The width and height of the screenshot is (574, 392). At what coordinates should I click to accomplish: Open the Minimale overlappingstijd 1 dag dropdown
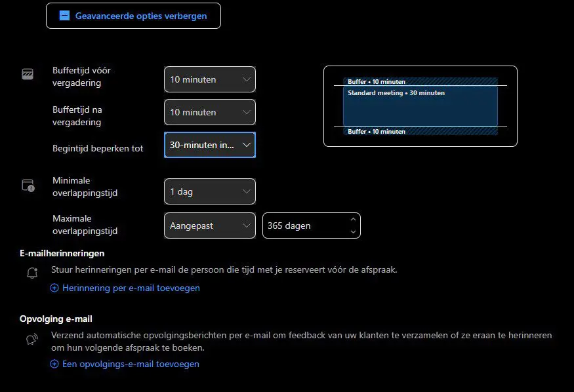[209, 191]
